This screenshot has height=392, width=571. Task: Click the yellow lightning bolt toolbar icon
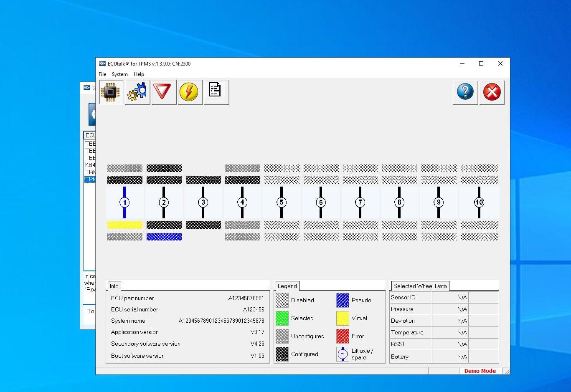tap(190, 92)
